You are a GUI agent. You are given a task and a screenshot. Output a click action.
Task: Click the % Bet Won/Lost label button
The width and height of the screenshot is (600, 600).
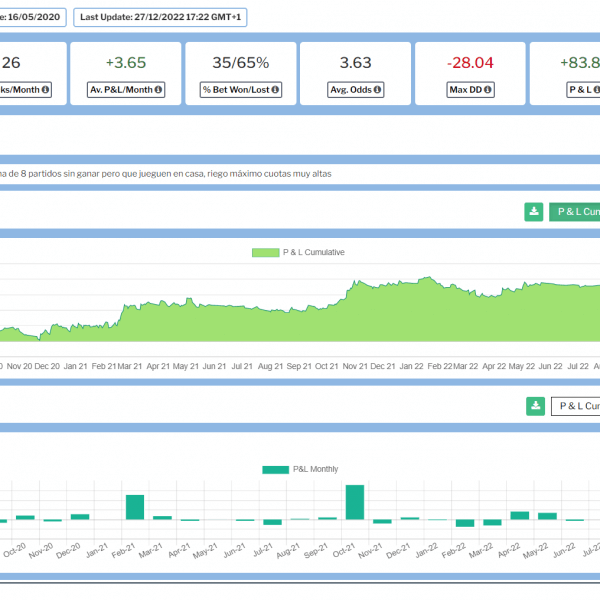point(241,90)
